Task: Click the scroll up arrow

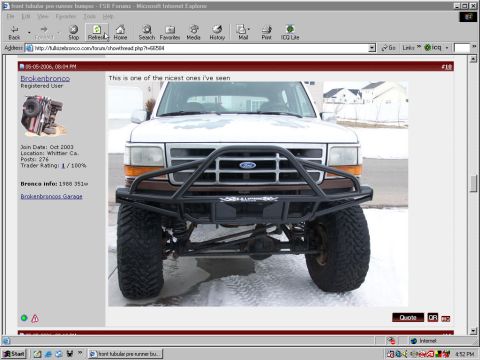Action: (x=473, y=59)
